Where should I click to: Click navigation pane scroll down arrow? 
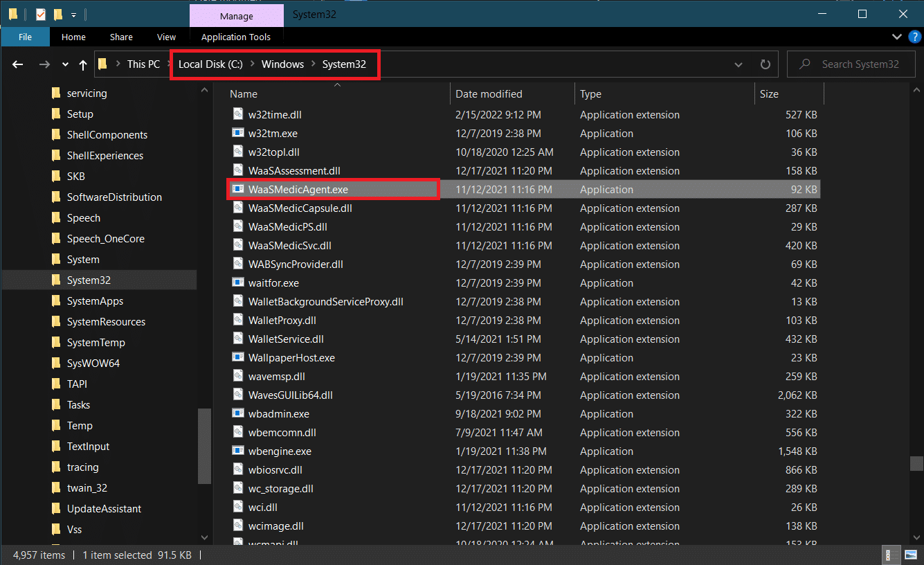pyautogui.click(x=205, y=537)
